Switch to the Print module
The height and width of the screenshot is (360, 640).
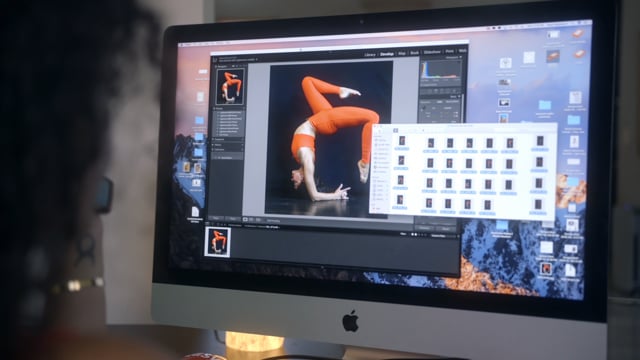[x=449, y=51]
